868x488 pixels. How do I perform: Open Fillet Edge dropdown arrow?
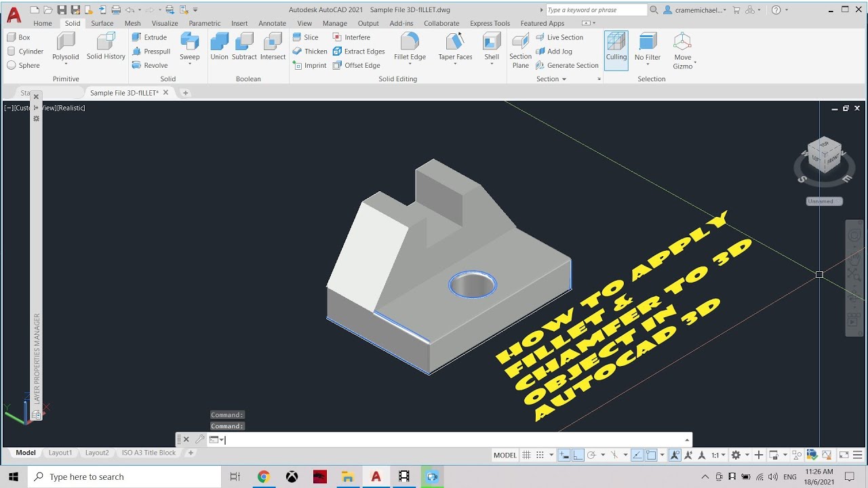410,65
